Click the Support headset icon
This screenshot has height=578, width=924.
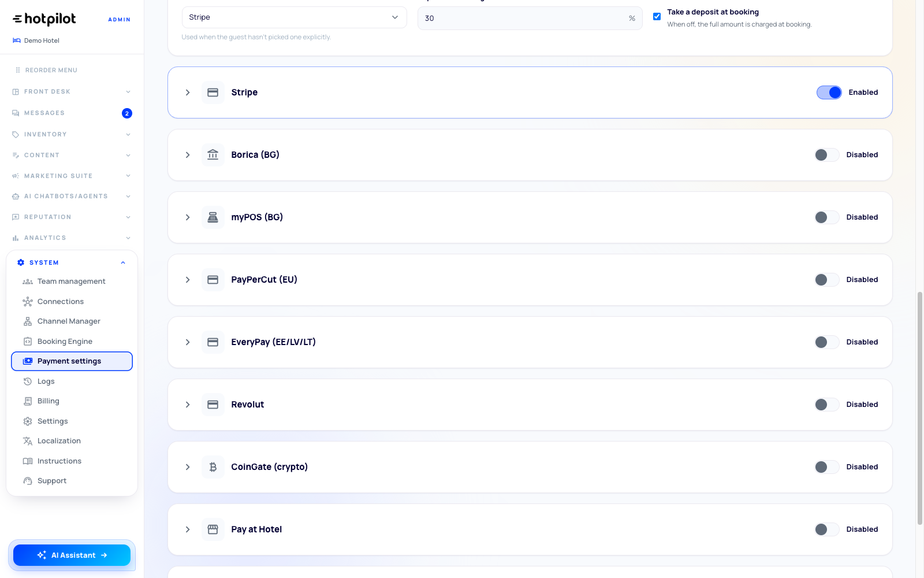[28, 481]
